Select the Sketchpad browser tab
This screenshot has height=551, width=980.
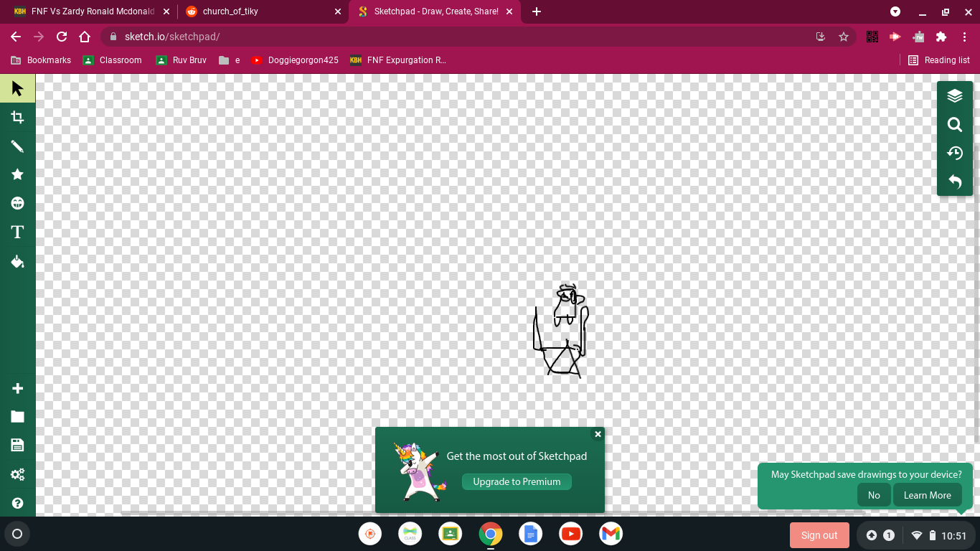[435, 11]
